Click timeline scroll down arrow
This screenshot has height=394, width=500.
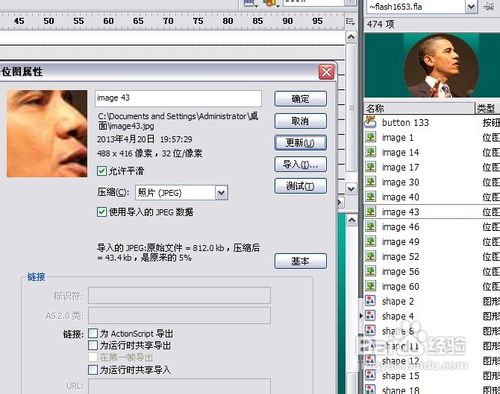click(x=351, y=189)
